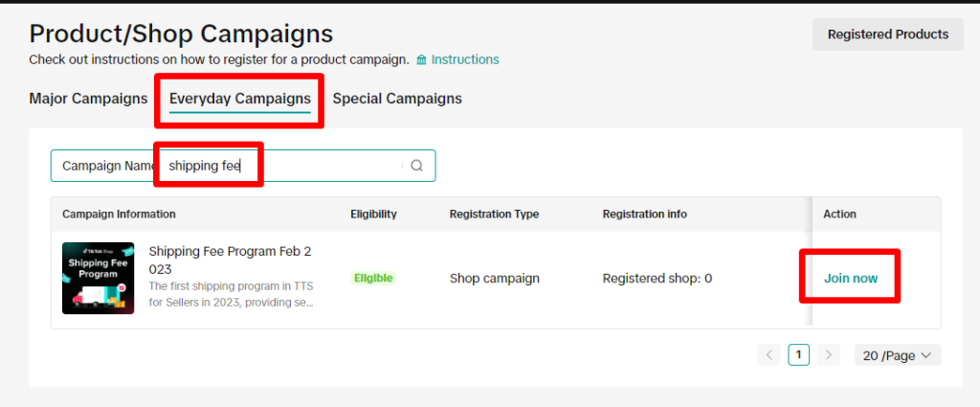Click the Instructions bank icon
This screenshot has width=980, height=407.
tap(422, 60)
